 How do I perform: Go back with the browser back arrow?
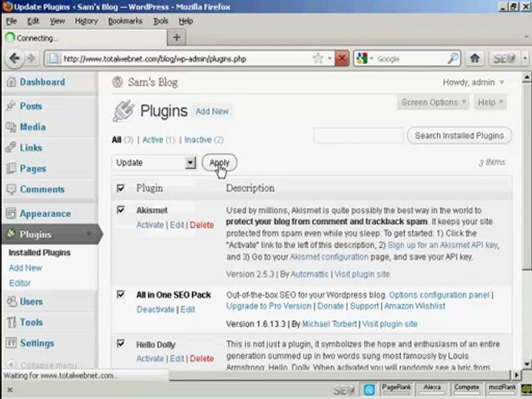pyautogui.click(x=14, y=58)
